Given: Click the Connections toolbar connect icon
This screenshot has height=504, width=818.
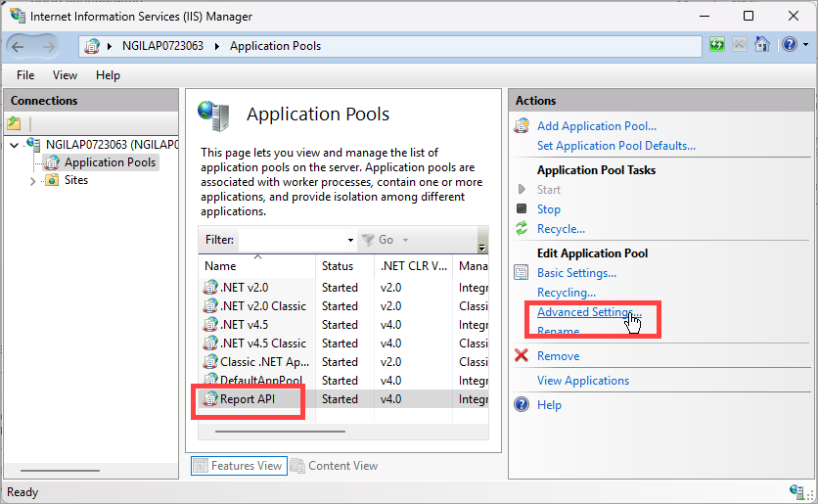Looking at the screenshot, I should (14, 123).
